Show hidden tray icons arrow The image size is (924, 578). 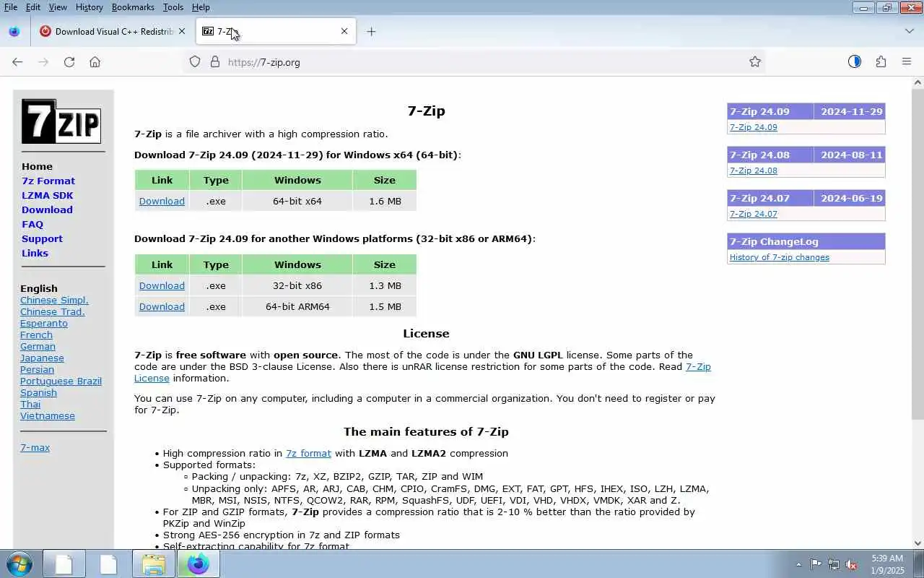pos(798,564)
